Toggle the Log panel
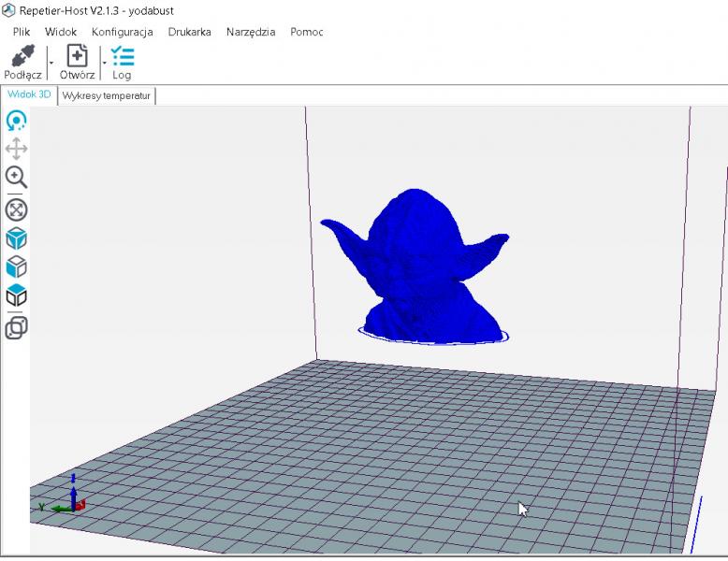The image size is (728, 561). point(122,62)
